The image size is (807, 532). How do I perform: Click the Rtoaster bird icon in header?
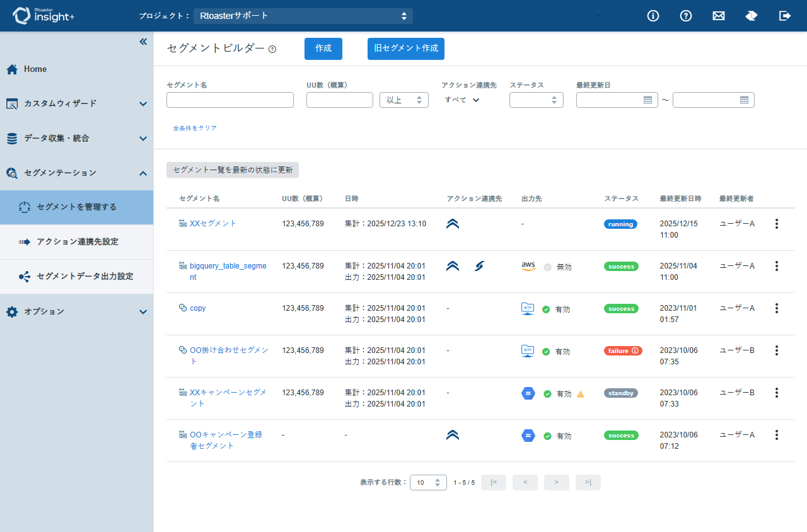(752, 16)
